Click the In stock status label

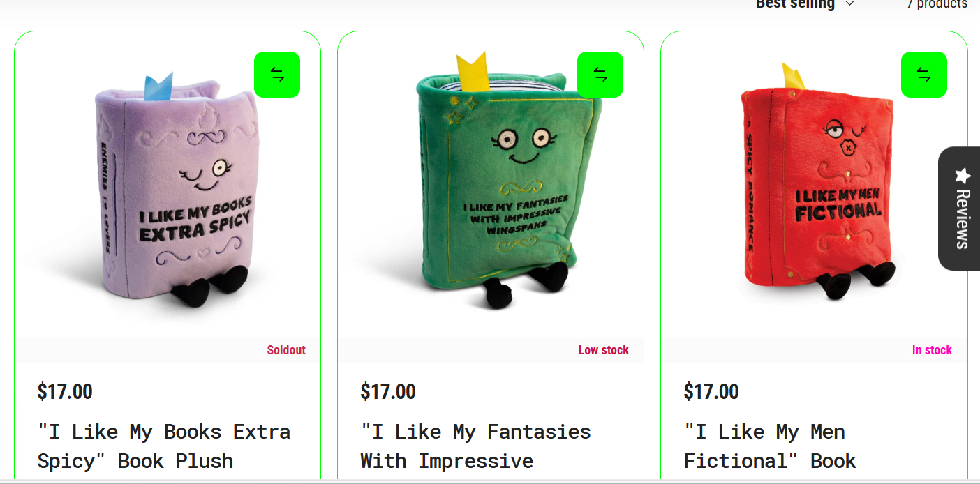(x=932, y=350)
